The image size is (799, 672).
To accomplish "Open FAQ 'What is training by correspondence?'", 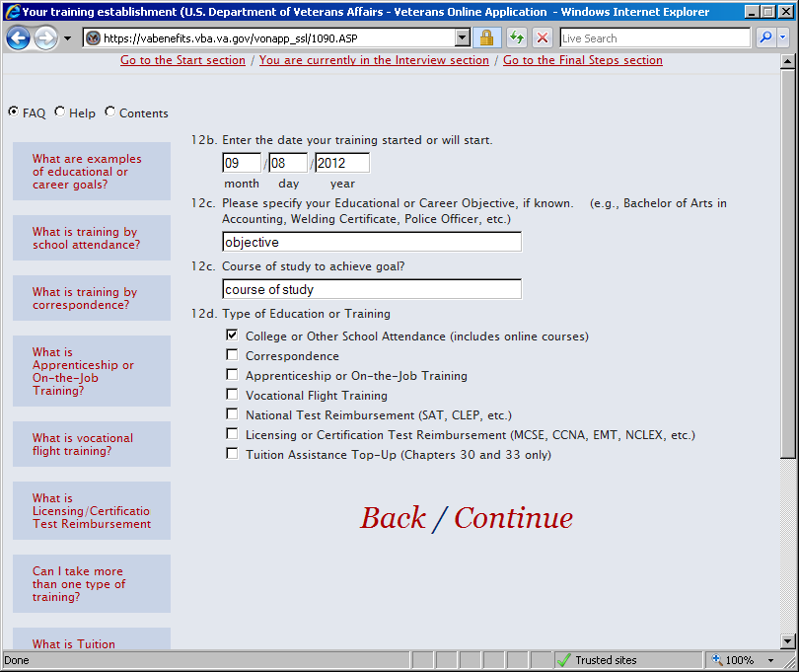I will [x=92, y=298].
